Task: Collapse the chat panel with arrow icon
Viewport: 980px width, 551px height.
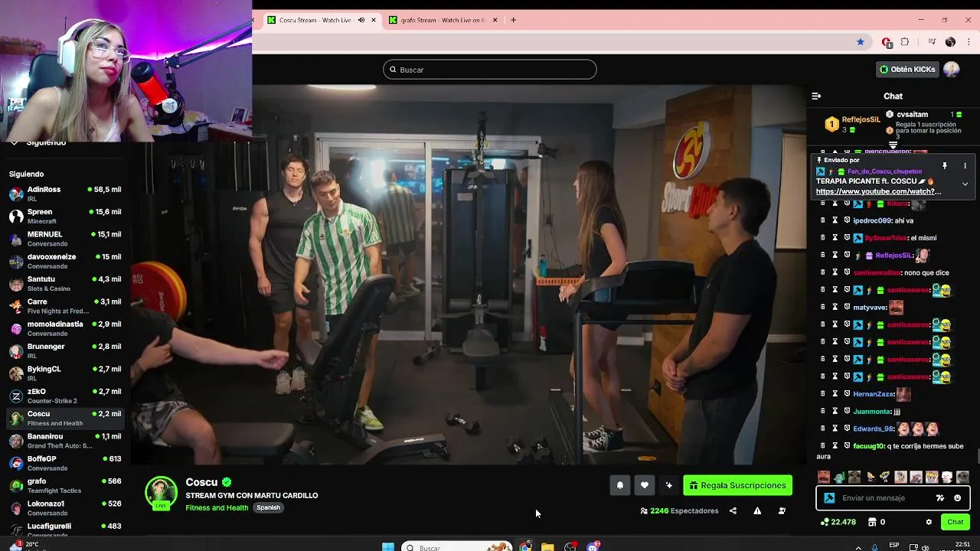Action: click(x=816, y=96)
